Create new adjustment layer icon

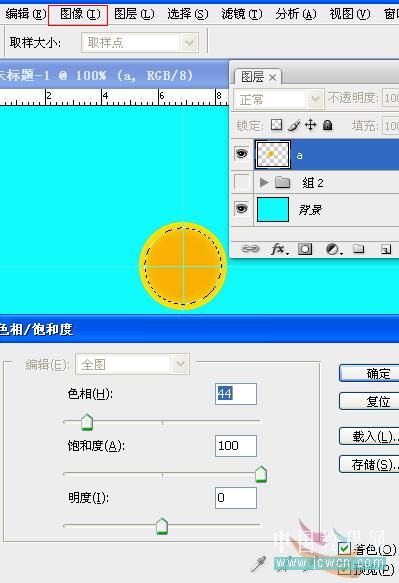(x=333, y=249)
